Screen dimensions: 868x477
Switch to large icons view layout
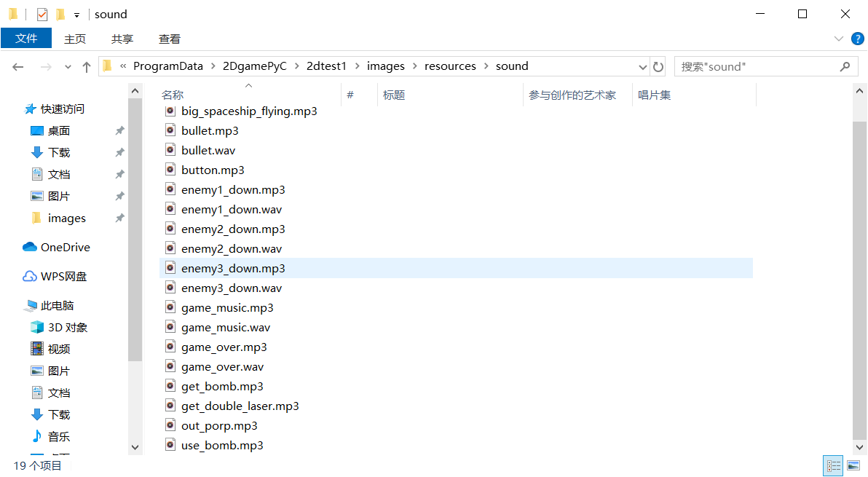(x=853, y=465)
